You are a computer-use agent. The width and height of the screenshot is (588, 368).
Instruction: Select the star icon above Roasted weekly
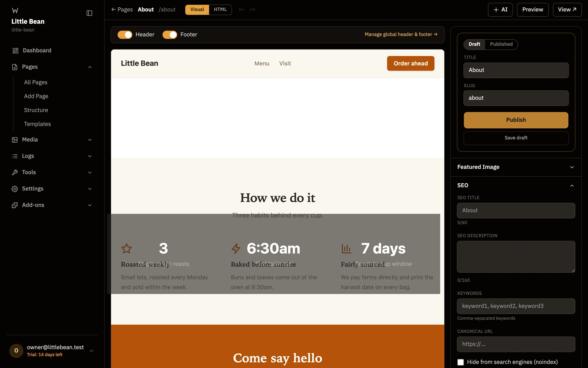[127, 248]
